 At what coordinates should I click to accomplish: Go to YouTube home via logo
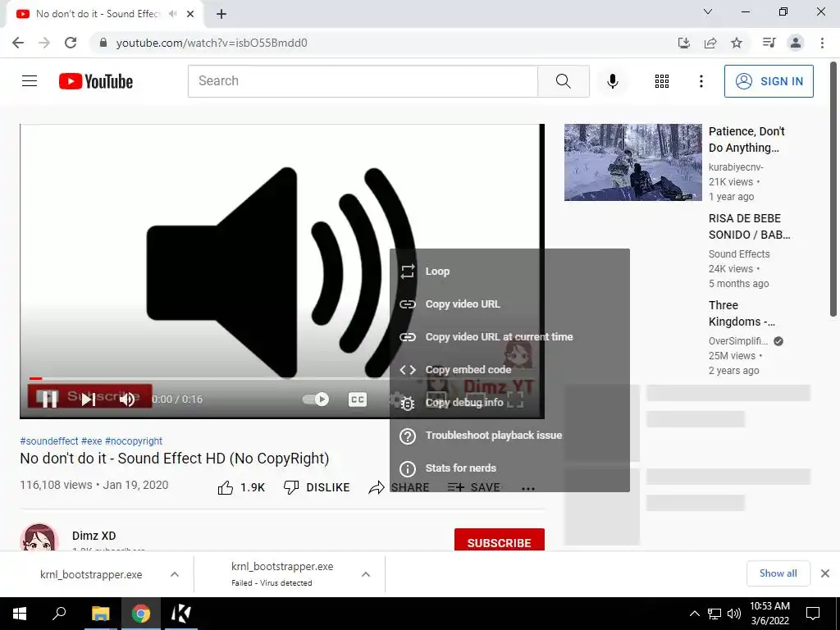[96, 81]
